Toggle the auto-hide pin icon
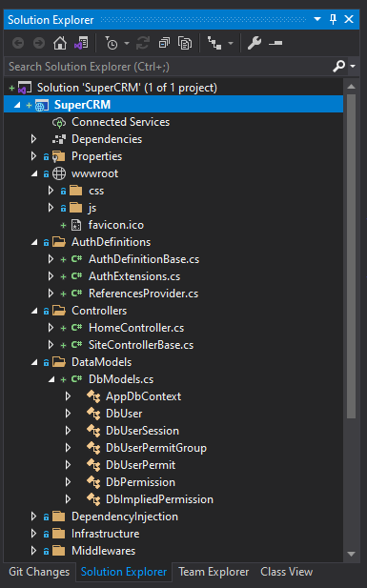367x588 pixels. [333, 19]
